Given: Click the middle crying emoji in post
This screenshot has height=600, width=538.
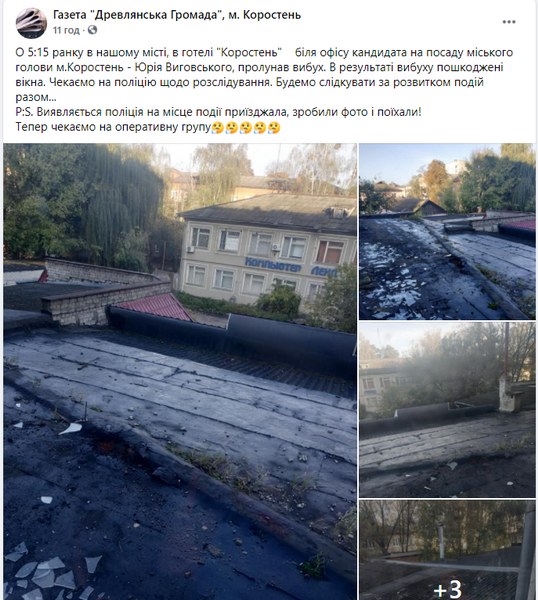Looking at the screenshot, I should (x=246, y=127).
